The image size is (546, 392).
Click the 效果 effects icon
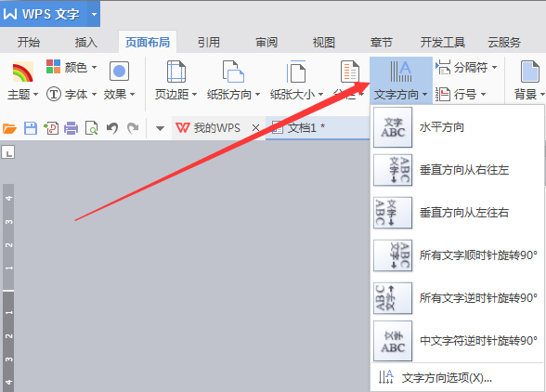point(119,72)
